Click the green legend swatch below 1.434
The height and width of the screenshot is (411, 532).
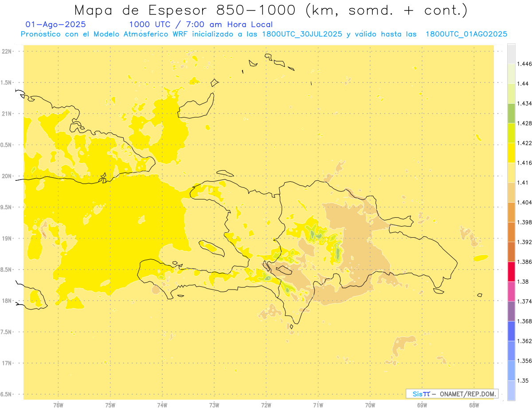tap(511, 113)
